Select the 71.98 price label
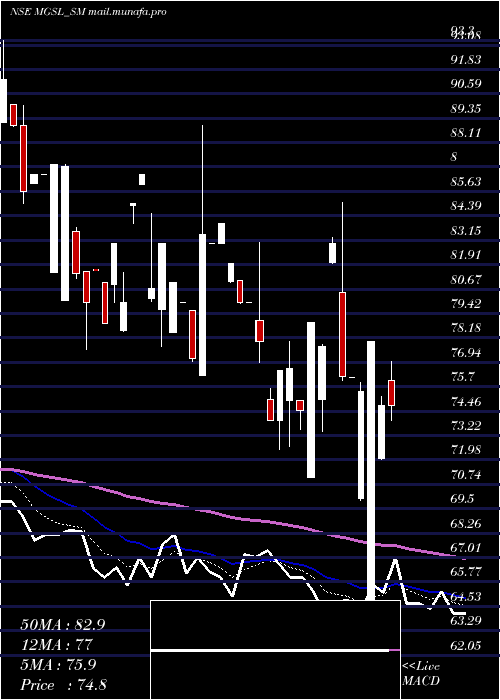The width and height of the screenshot is (500, 700). click(x=466, y=450)
